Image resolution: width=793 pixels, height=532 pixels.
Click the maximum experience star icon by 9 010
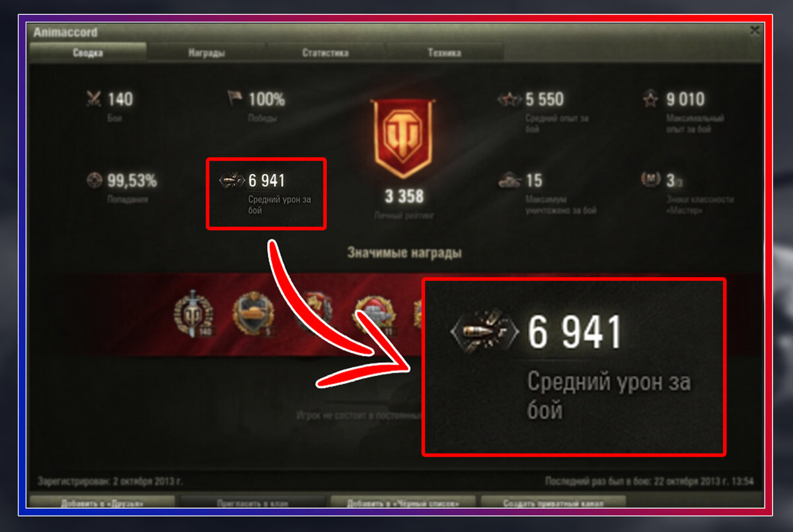pyautogui.click(x=651, y=100)
